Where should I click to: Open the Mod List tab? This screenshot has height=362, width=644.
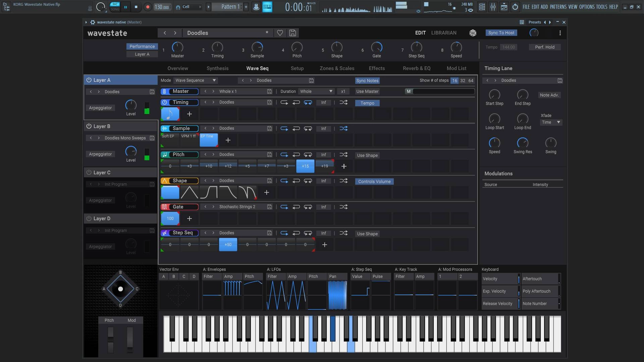pos(456,68)
